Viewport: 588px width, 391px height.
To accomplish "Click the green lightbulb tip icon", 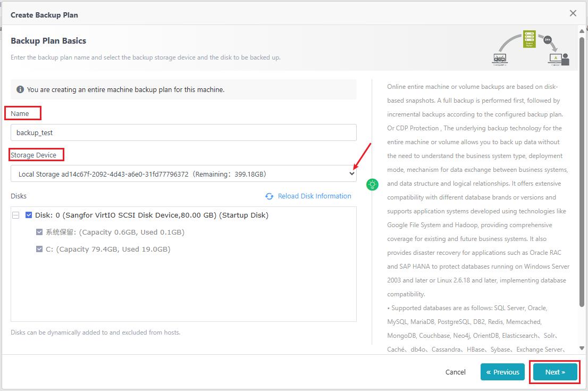I will pyautogui.click(x=372, y=184).
